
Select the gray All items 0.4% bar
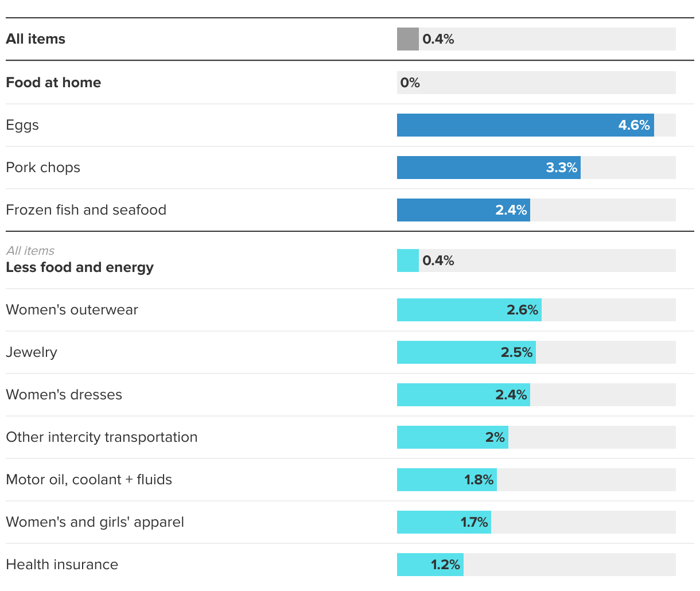click(408, 39)
